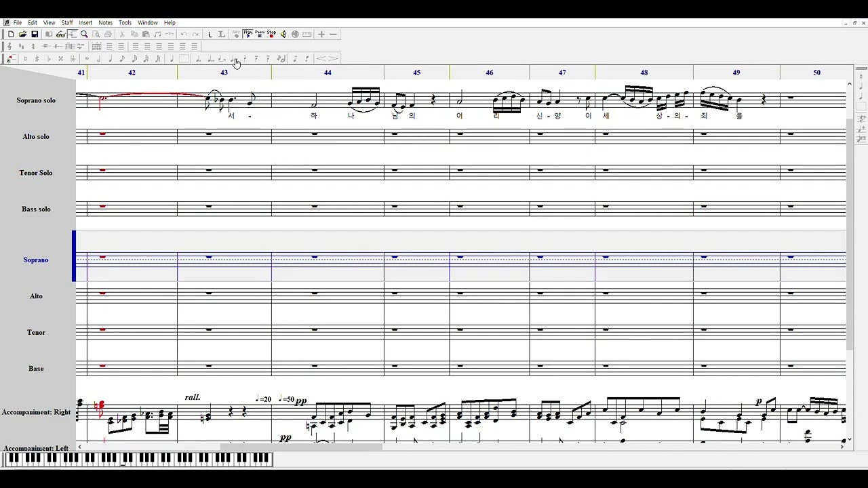Click the on-screen piano keyboard

click(x=138, y=460)
